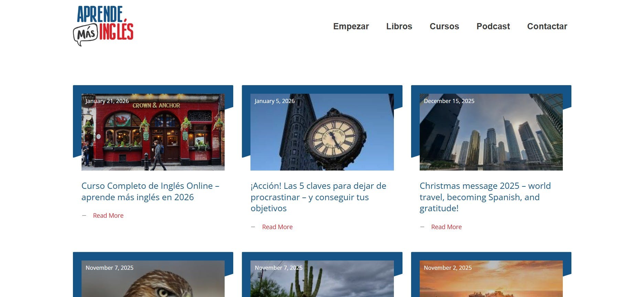
Task: Open the Empezar menu item
Action: (351, 26)
